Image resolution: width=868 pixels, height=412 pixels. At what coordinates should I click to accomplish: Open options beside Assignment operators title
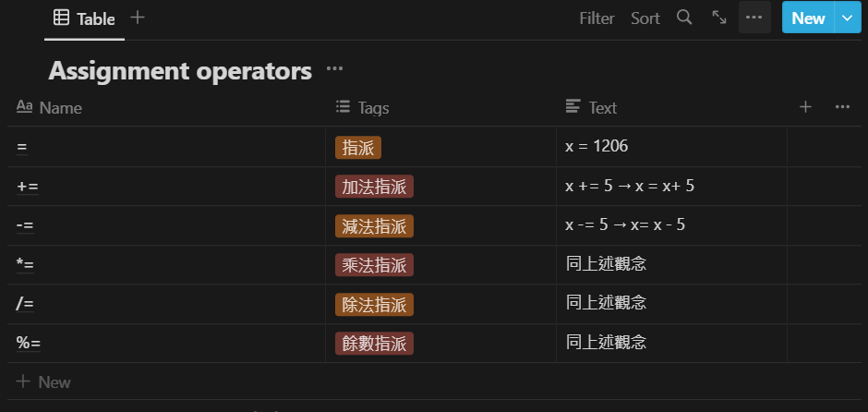coord(334,69)
